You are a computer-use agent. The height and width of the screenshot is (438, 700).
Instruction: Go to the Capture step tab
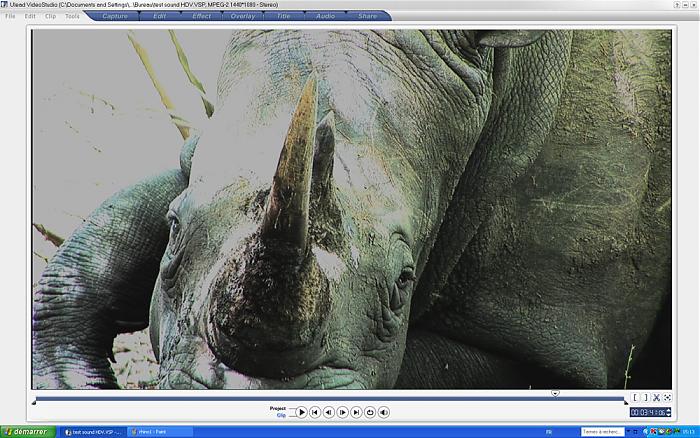pos(115,16)
